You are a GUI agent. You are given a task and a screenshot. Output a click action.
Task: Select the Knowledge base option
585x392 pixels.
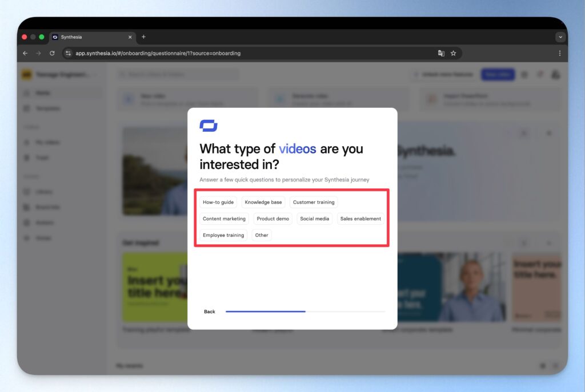pyautogui.click(x=263, y=202)
